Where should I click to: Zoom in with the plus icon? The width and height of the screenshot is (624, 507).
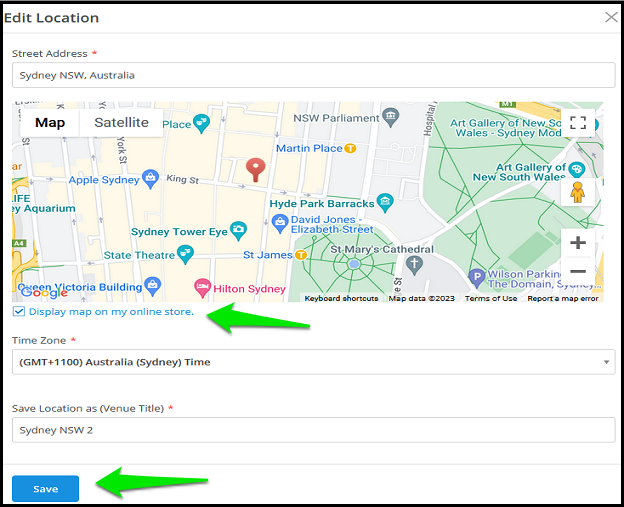(x=578, y=242)
